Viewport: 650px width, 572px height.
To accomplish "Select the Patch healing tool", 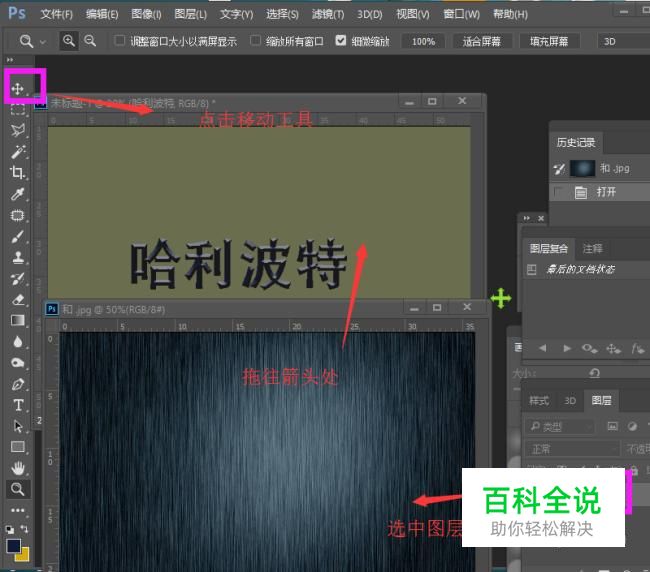I will point(17,215).
